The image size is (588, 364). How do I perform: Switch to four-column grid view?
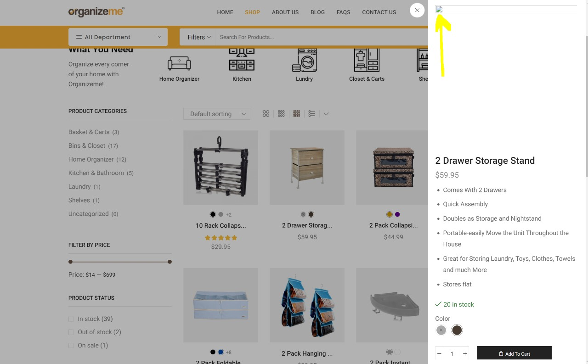tap(297, 114)
